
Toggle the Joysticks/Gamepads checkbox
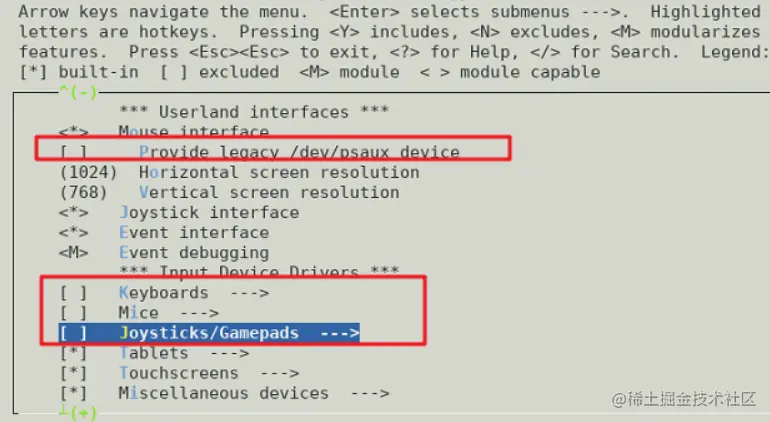click(x=73, y=333)
